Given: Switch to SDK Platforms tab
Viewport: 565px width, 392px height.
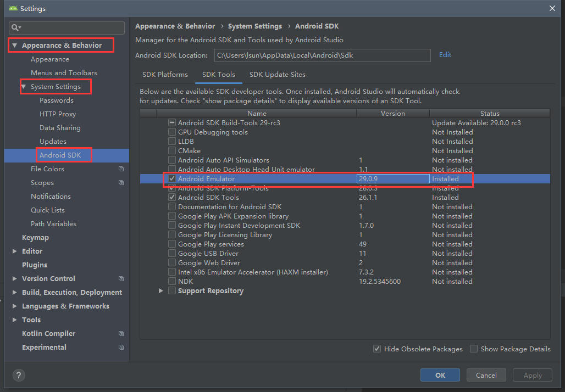Looking at the screenshot, I should click(165, 75).
